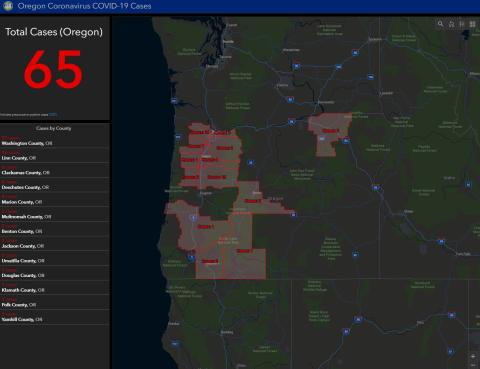Image resolution: width=480 pixels, height=369 pixels.
Task: Open the basemap gallery grid icon
Action: point(472,24)
